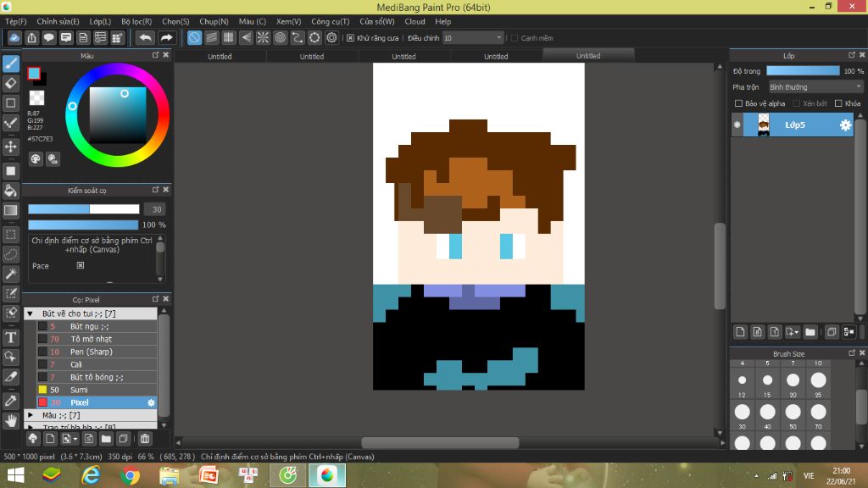868x488 pixels.
Task: Select the Move tool
Action: 10,147
